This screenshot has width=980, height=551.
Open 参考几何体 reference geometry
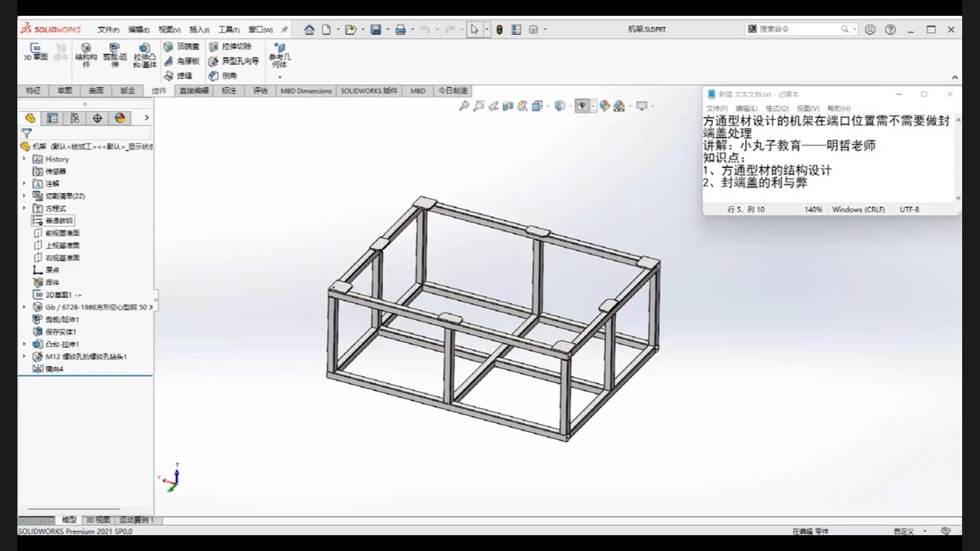[x=280, y=55]
